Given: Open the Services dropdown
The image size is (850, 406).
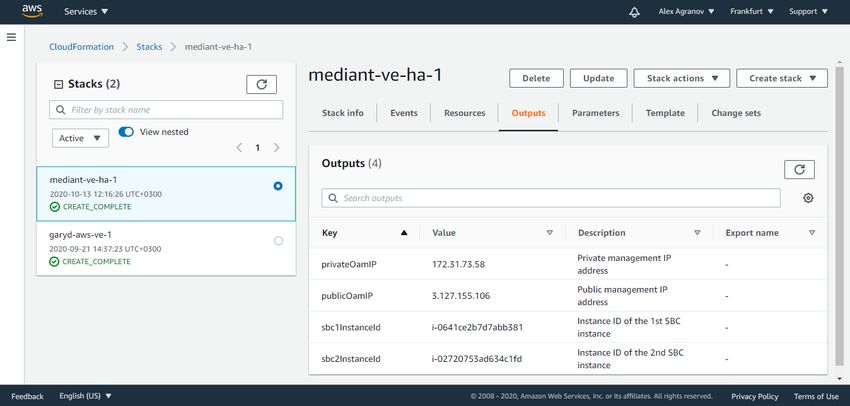Looking at the screenshot, I should (x=86, y=11).
